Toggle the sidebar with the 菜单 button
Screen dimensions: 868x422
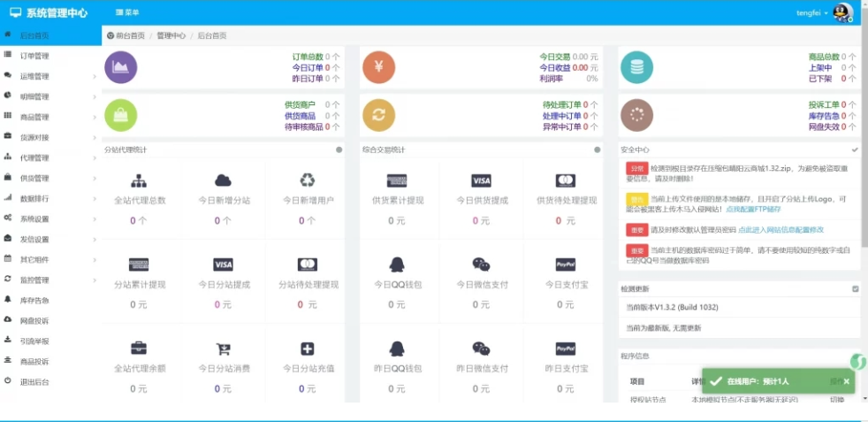(127, 12)
